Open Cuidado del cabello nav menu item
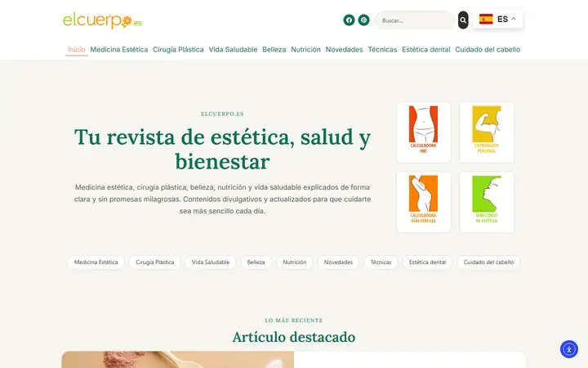588x368 pixels. (x=488, y=50)
